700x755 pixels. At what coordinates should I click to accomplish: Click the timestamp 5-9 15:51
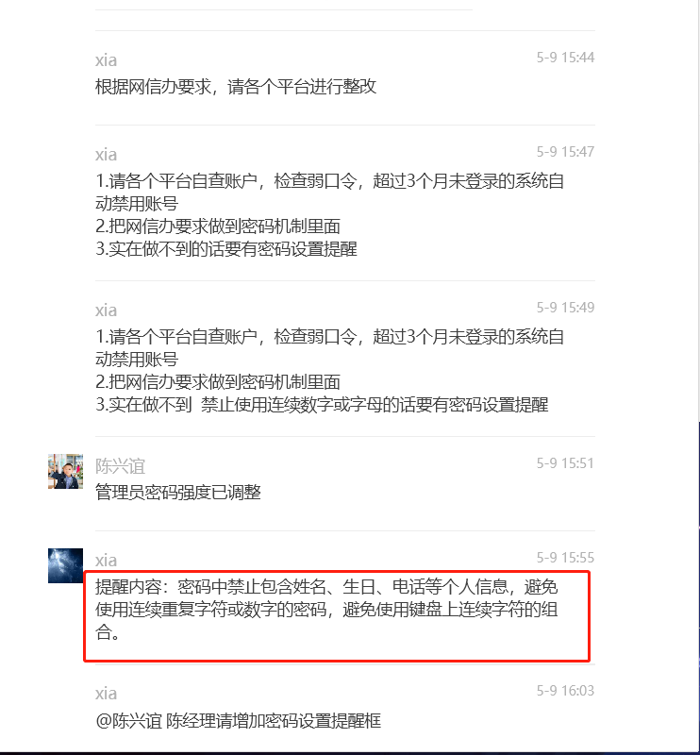(x=565, y=463)
